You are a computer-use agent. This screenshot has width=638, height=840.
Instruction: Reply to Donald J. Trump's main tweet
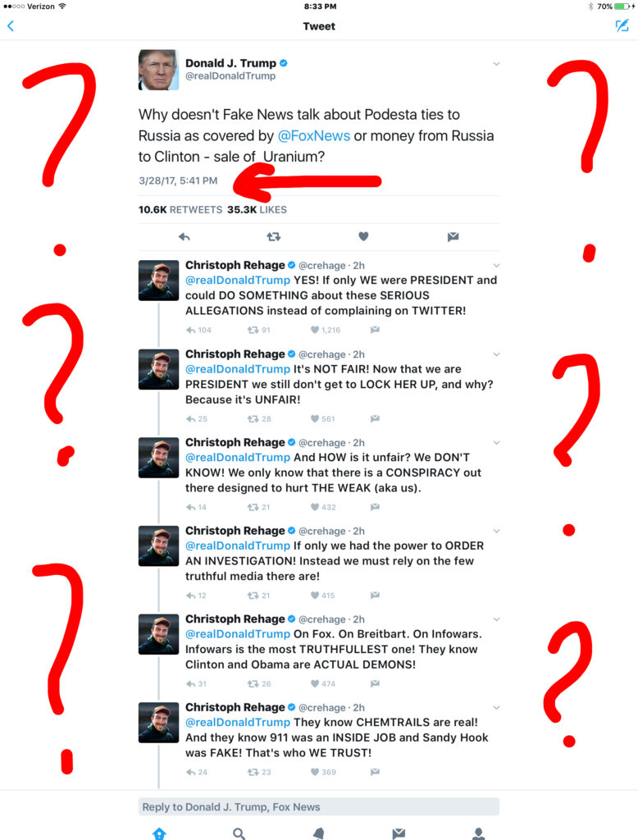(x=185, y=237)
